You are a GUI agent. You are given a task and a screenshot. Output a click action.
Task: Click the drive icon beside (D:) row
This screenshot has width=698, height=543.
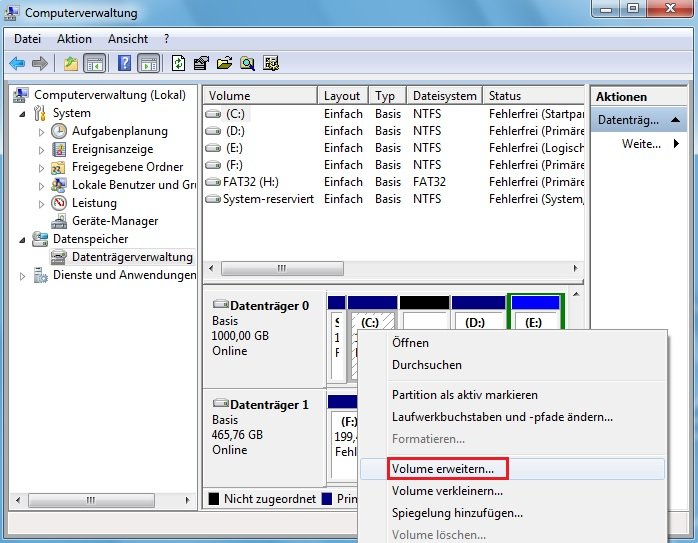(x=213, y=131)
